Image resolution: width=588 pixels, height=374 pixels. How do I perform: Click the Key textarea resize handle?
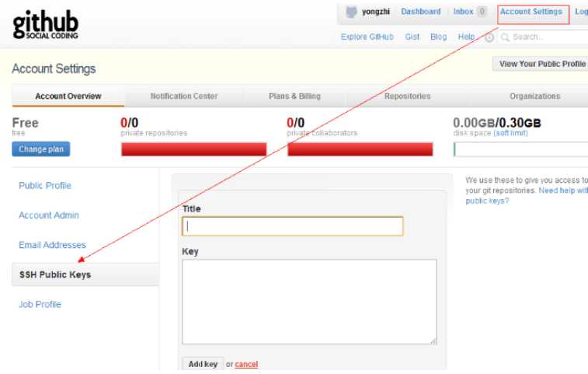tap(434, 341)
